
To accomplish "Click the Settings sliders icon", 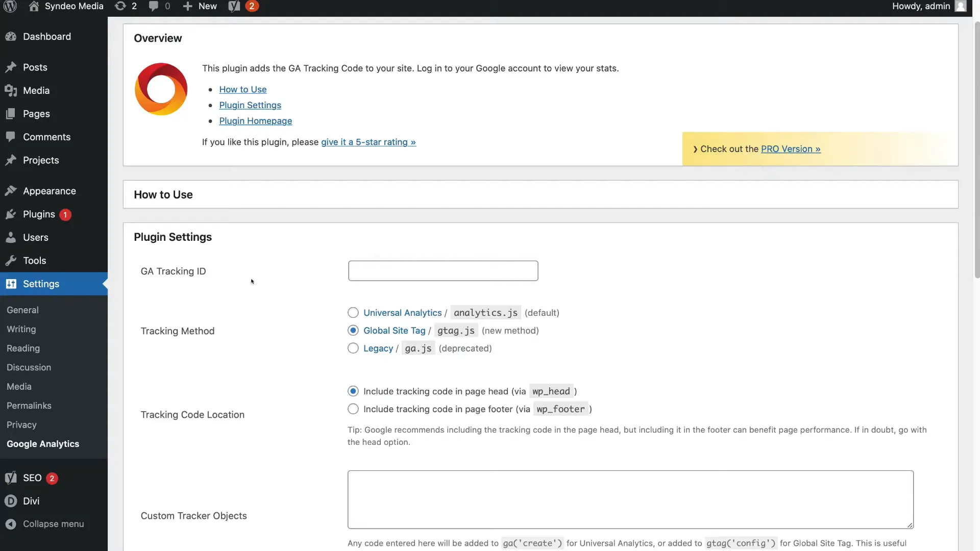I will tap(11, 284).
